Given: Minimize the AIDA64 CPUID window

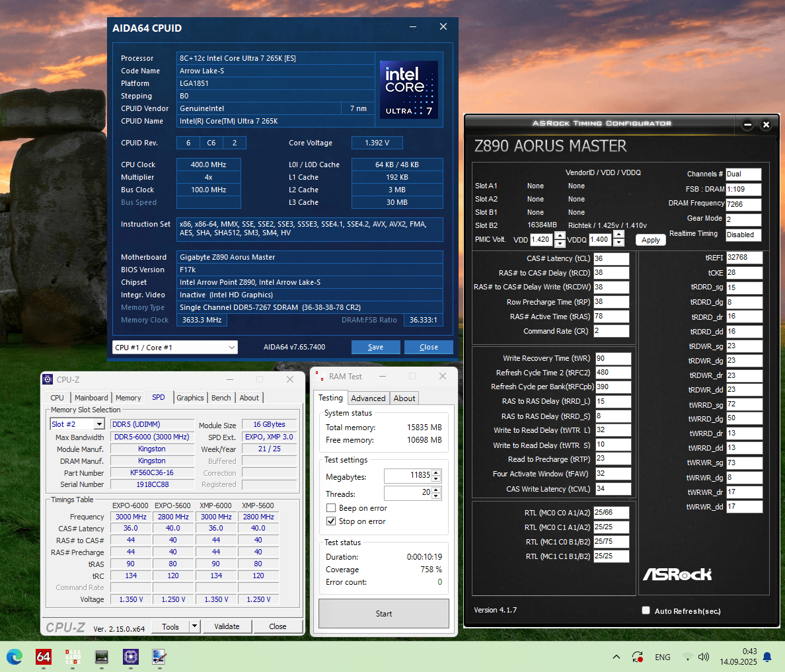Looking at the screenshot, I should pos(413,26).
